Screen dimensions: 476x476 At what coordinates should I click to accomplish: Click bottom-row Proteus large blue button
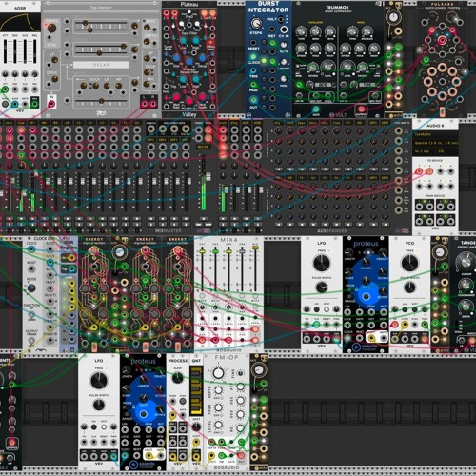tap(143, 414)
